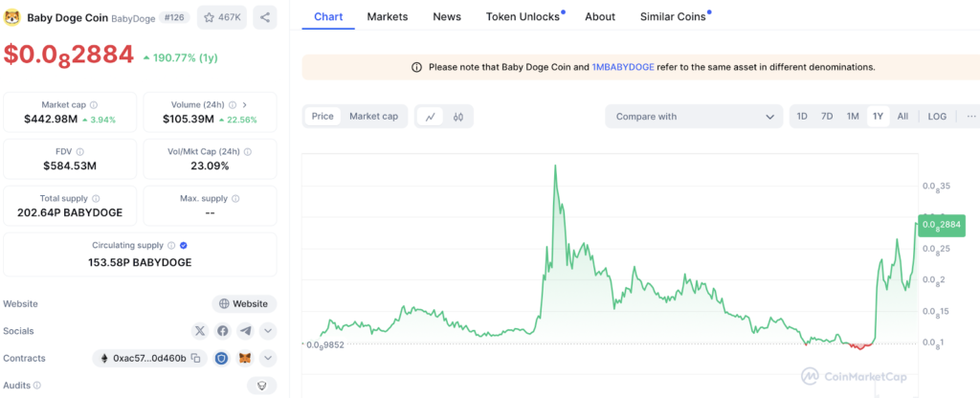Set chart range to 7D
Image resolution: width=980 pixels, height=398 pixels.
(827, 116)
